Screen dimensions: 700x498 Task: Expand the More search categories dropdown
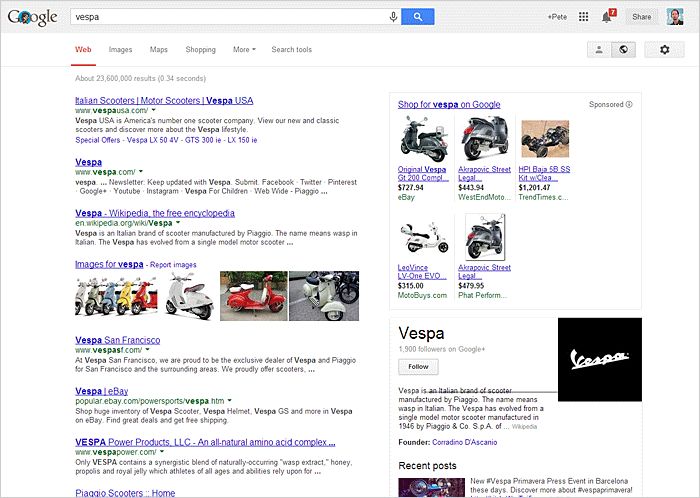[x=244, y=49]
